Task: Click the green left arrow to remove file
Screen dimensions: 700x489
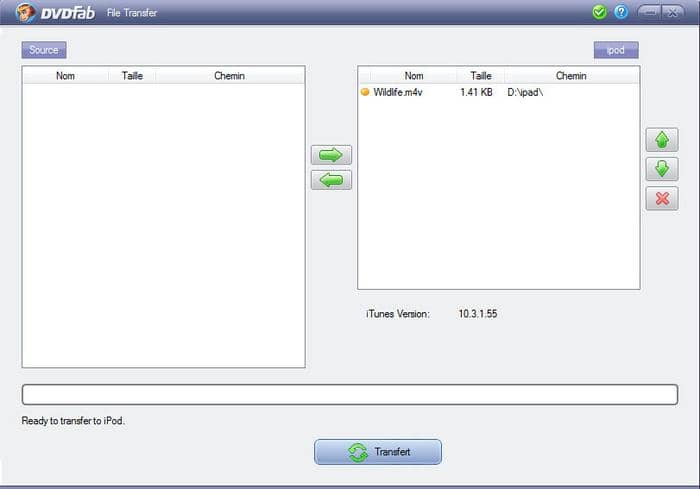Action: (331, 180)
